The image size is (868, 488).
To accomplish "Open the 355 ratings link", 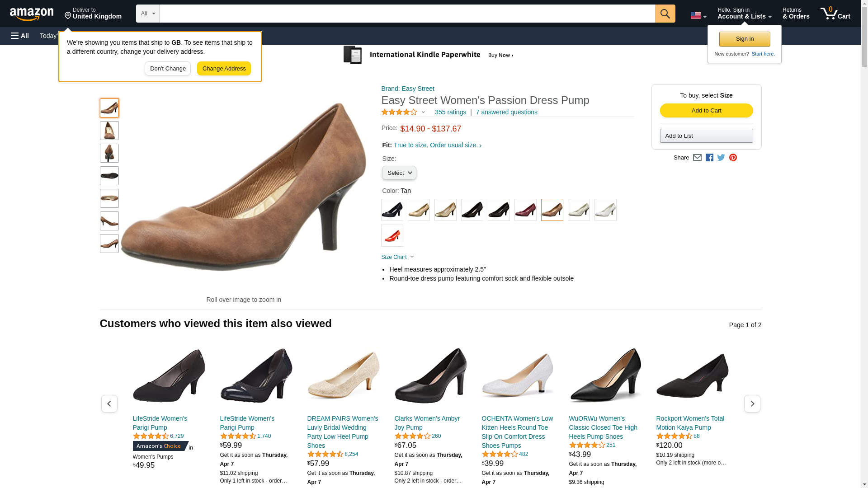I will tap(450, 112).
